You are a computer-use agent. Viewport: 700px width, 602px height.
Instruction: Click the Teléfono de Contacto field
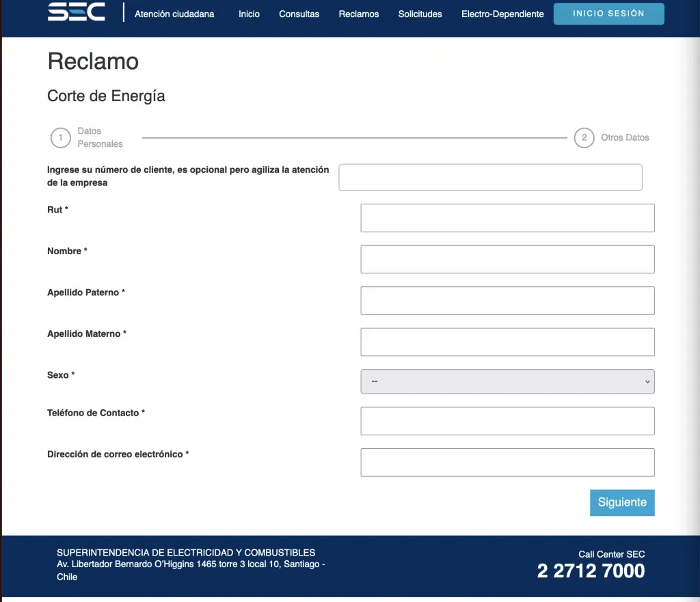507,421
